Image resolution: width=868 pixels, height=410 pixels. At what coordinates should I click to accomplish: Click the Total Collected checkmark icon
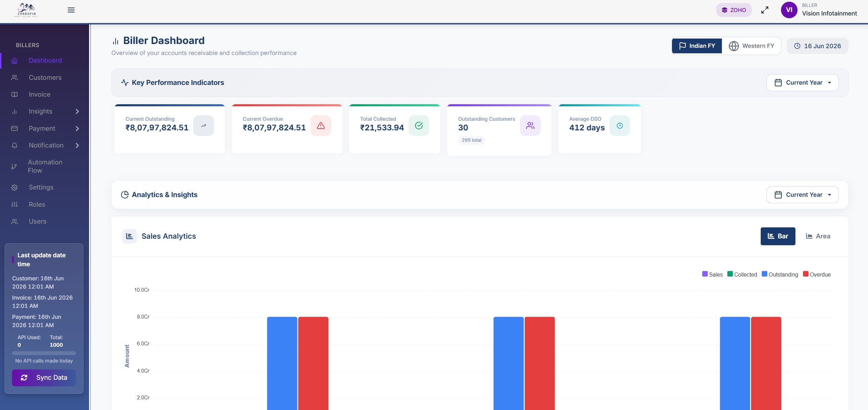419,126
